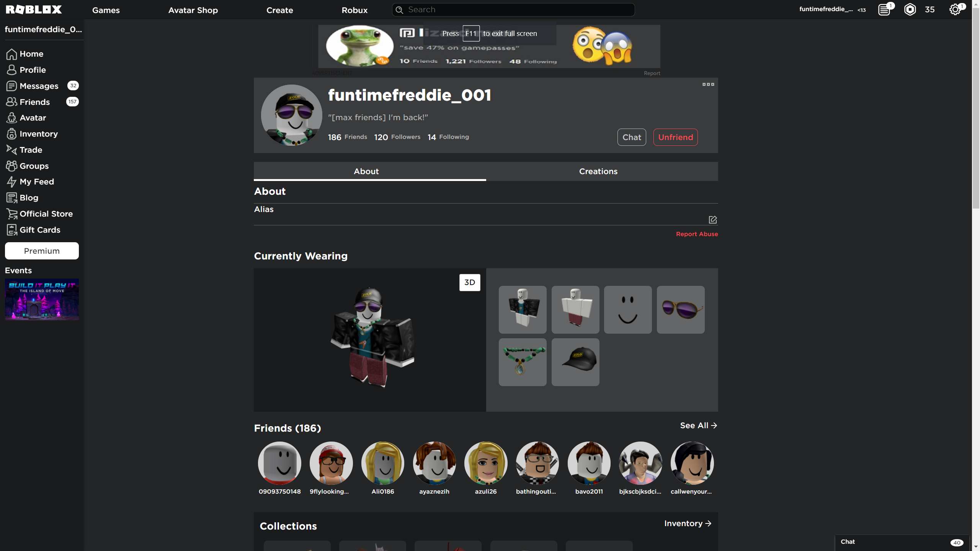Click the Inventory sidebar icon
This screenshot has width=980, height=551.
click(x=11, y=134)
